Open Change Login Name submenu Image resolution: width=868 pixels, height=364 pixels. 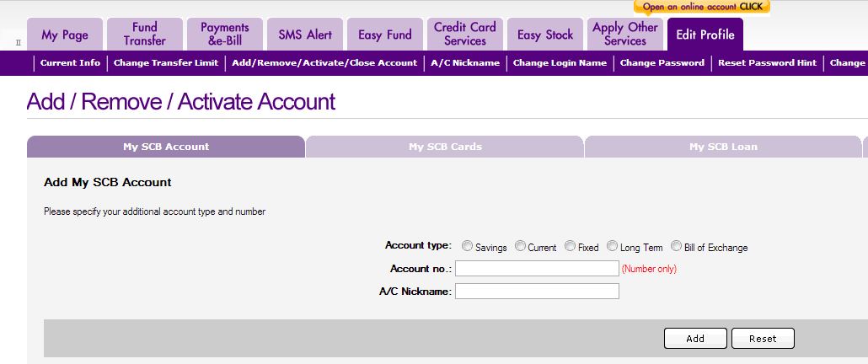coord(560,63)
